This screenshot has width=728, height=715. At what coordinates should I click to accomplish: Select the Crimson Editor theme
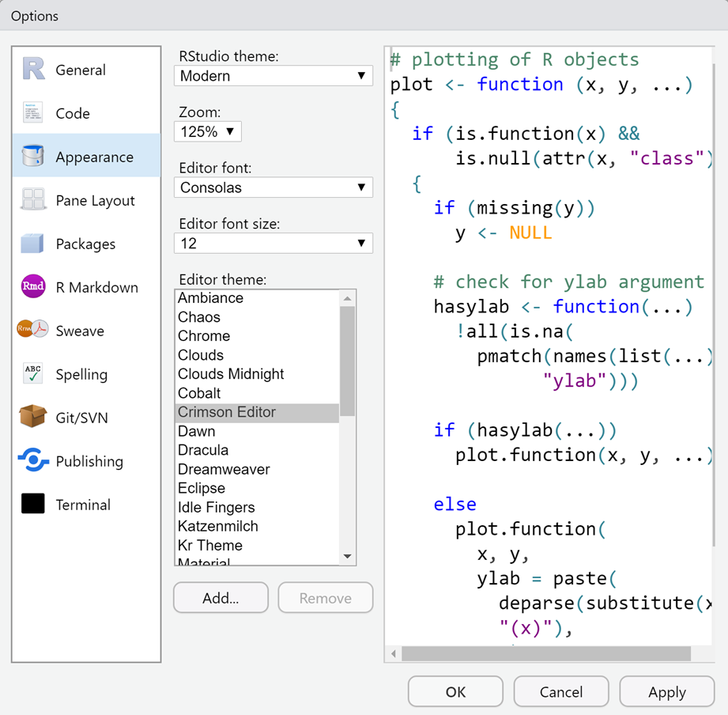(x=257, y=412)
